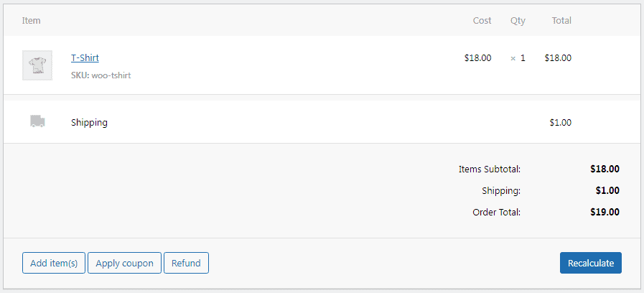Click the Recalculate button
Screen dimensions: 644x293
(x=591, y=263)
